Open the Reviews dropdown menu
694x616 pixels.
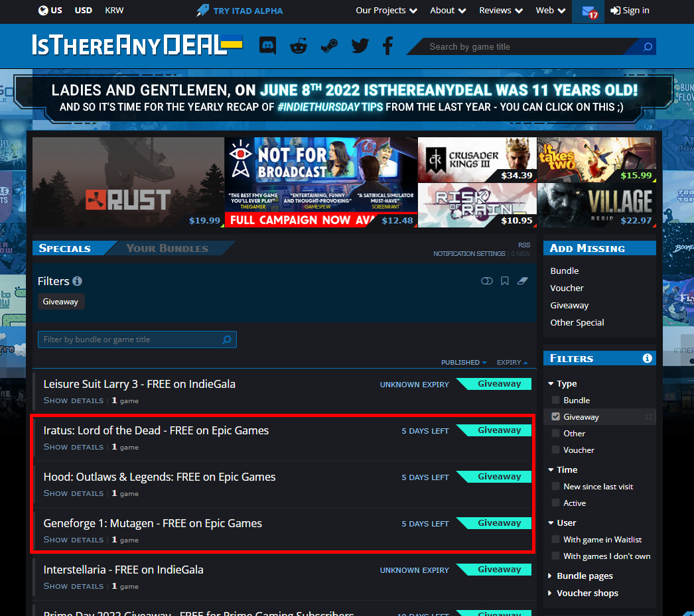click(x=500, y=10)
